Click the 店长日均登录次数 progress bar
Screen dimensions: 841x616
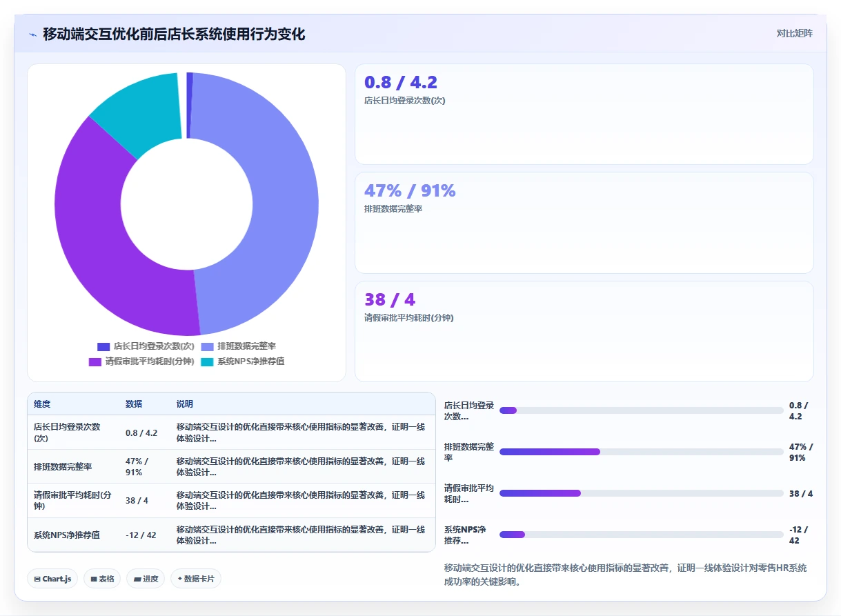[642, 410]
